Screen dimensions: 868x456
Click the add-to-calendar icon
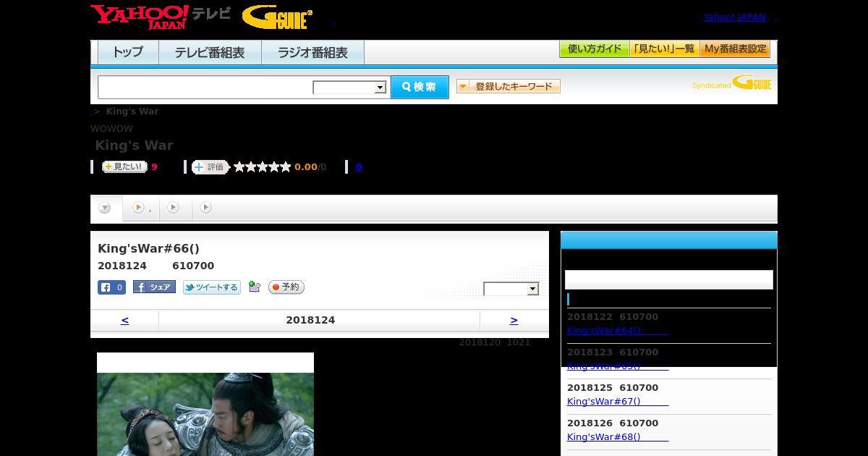point(254,287)
